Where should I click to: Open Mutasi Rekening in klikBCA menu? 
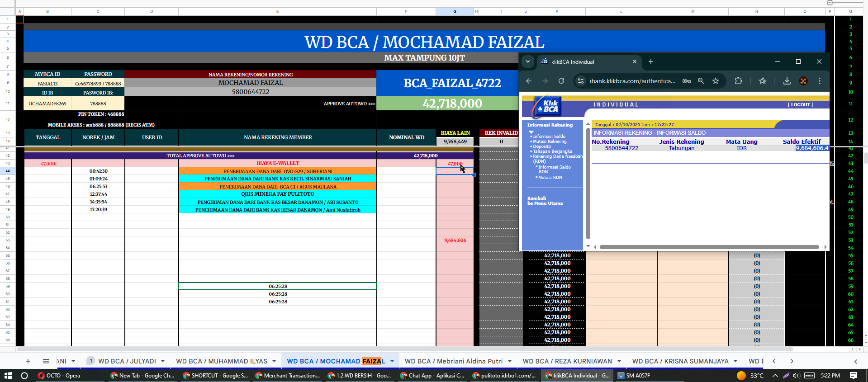pos(550,141)
